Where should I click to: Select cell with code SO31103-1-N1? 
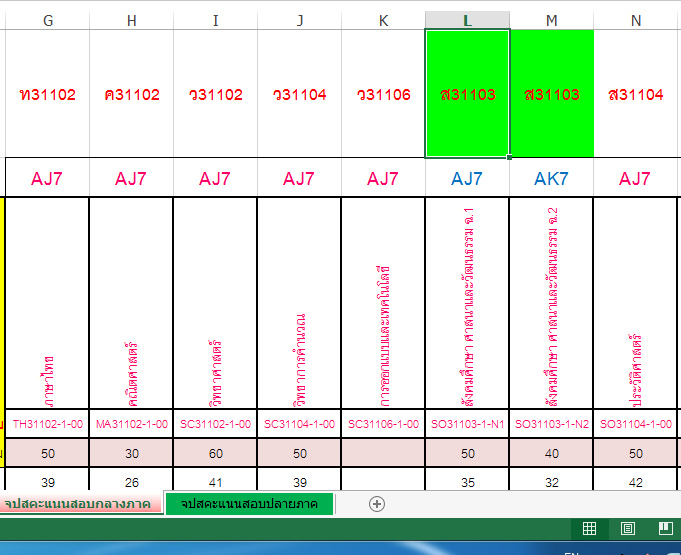pyautogui.click(x=467, y=424)
